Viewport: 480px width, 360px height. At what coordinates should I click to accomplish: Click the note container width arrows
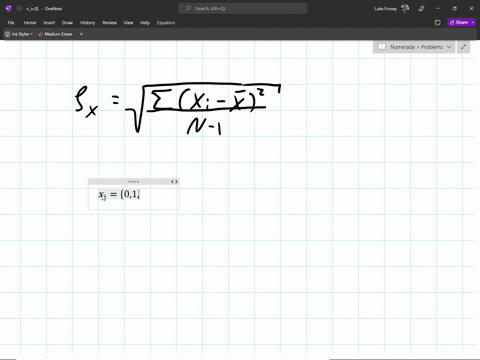174,182
